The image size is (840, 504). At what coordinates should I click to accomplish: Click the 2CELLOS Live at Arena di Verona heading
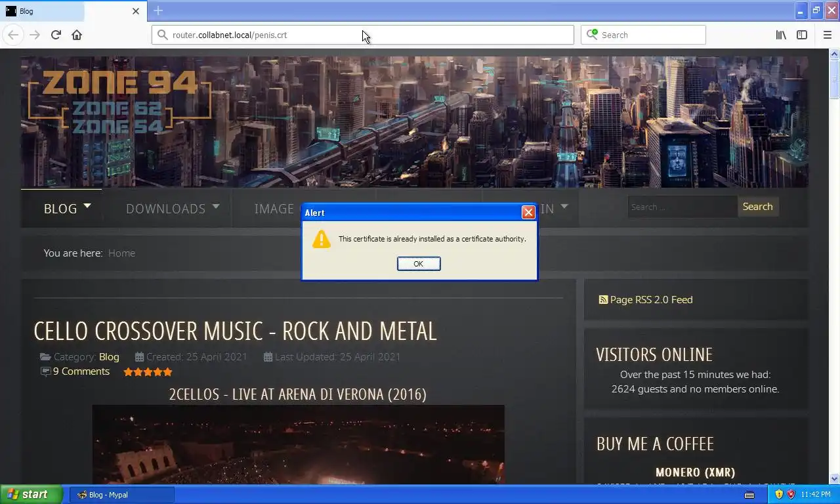coord(298,394)
